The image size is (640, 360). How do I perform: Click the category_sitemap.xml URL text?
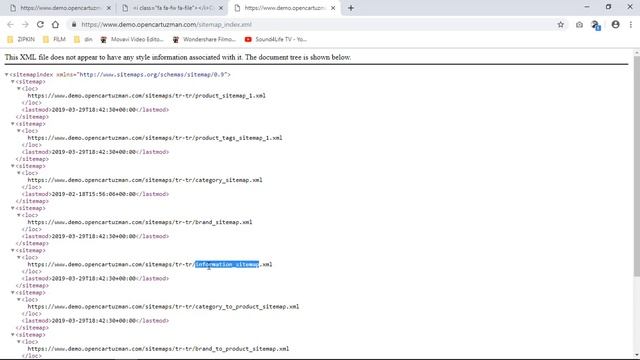coord(145,180)
